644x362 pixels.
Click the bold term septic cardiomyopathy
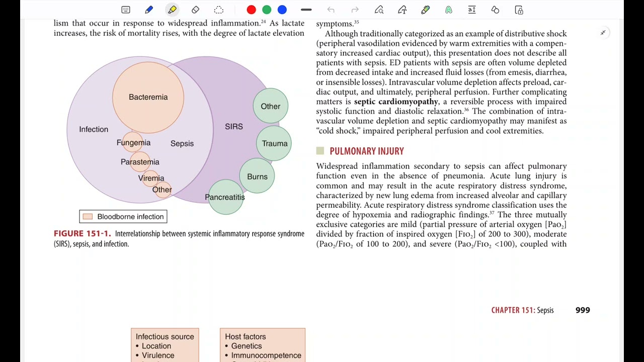point(396,102)
